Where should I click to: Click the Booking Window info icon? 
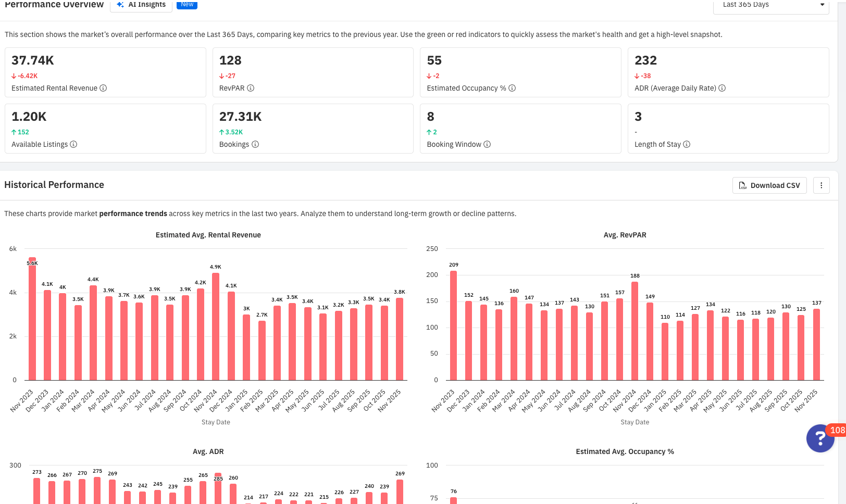[487, 144]
